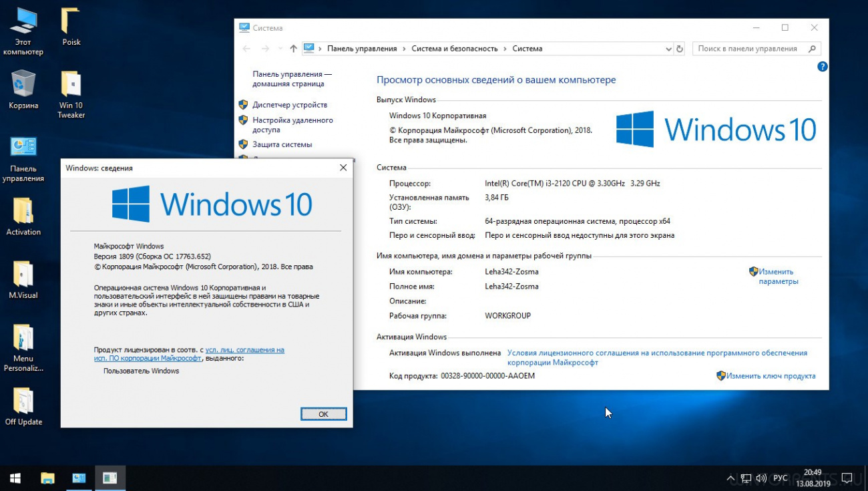This screenshot has width=868, height=491.
Task: Click Изменить ключ продукта link
Action: (x=771, y=376)
